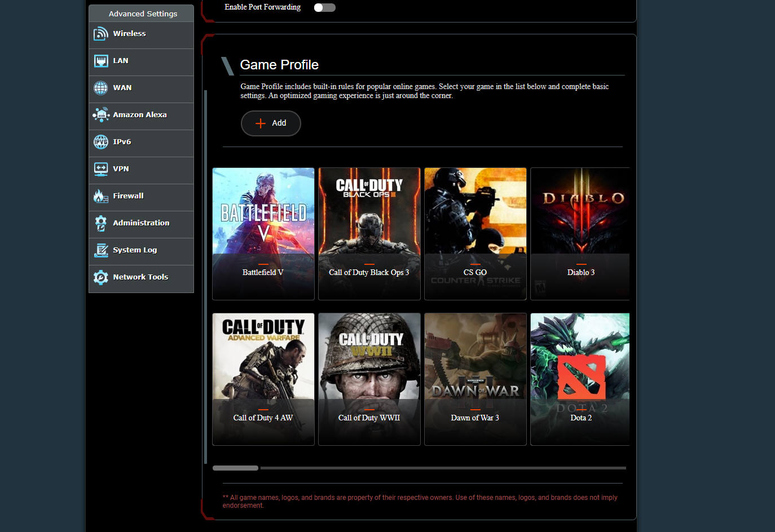Select the Battlefield V game card
The image size is (775, 532).
tap(263, 234)
